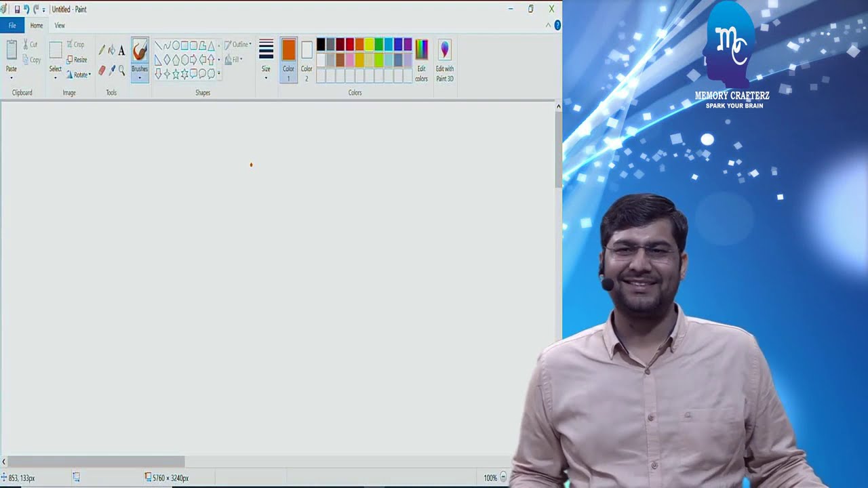Click the Brushes tool icon
This screenshot has height=488, width=868.
pyautogui.click(x=140, y=50)
